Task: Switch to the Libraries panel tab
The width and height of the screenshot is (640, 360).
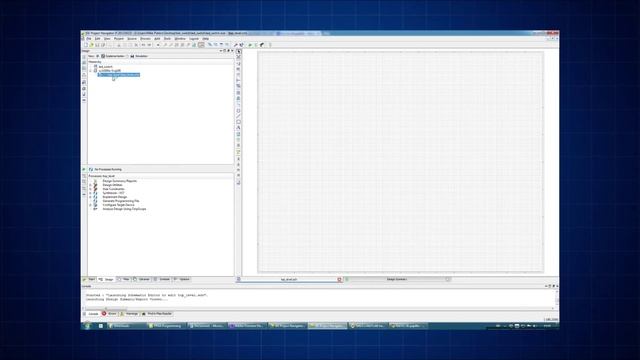Action: pos(142,280)
